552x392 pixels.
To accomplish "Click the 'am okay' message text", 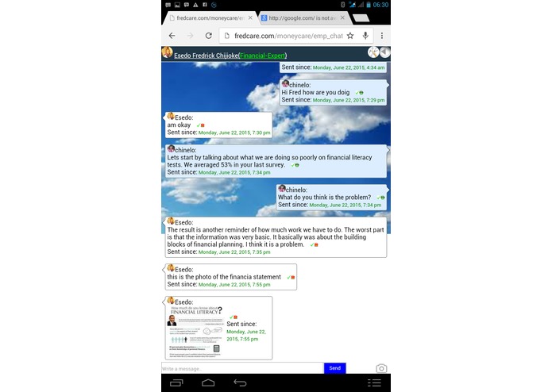I will [179, 125].
